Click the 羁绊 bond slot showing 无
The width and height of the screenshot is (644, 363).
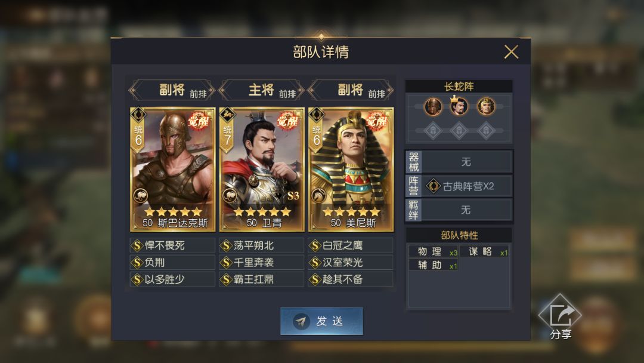point(459,210)
